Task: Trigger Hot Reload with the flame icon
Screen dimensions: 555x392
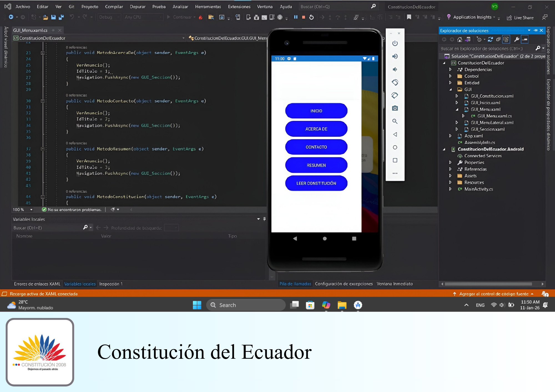Action: (201, 17)
